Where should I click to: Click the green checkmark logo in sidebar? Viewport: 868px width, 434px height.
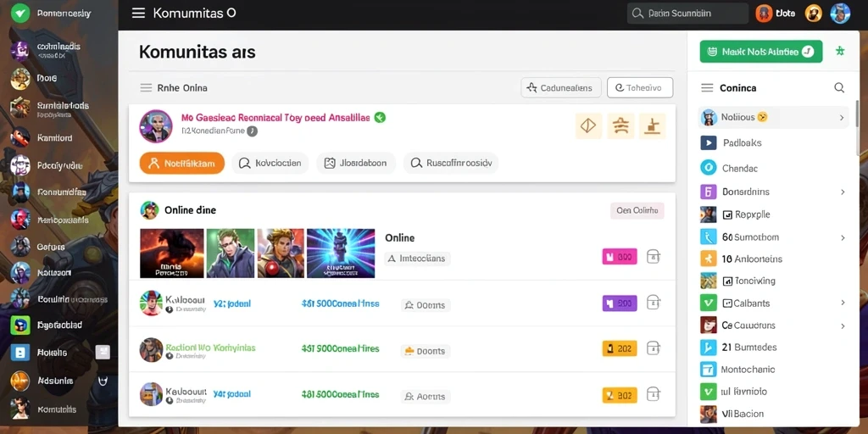pos(20,13)
